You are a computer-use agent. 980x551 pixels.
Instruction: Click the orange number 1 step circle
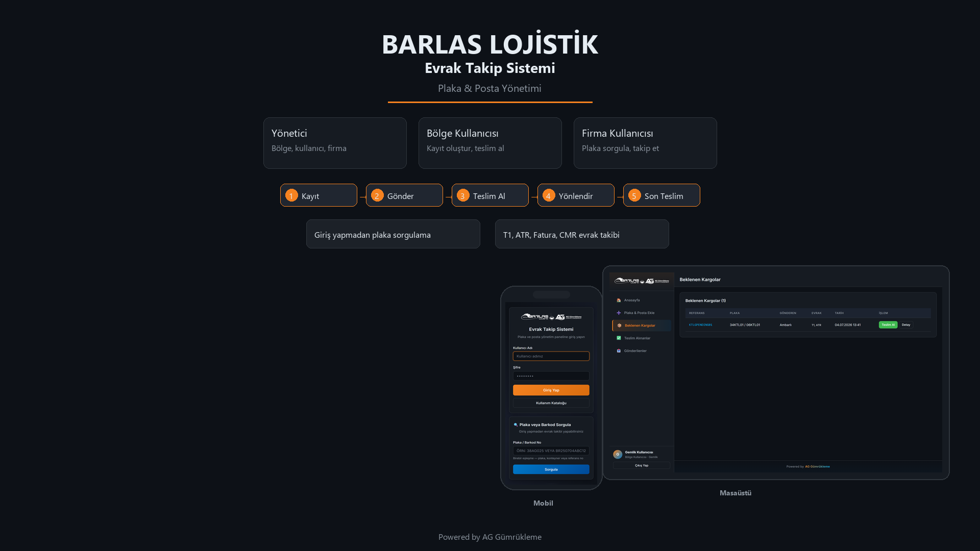coord(291,195)
